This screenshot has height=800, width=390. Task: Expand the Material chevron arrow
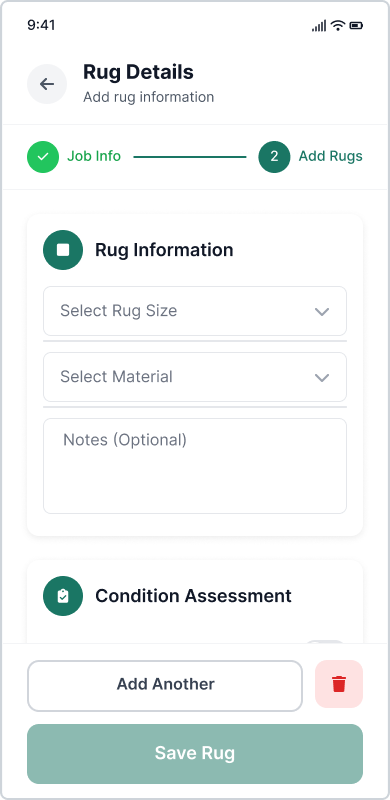pos(322,378)
